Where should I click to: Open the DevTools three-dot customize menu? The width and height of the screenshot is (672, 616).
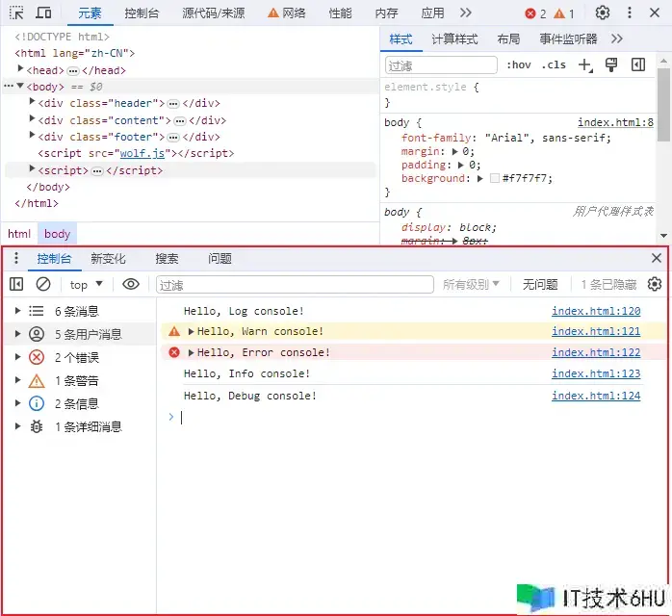point(629,13)
